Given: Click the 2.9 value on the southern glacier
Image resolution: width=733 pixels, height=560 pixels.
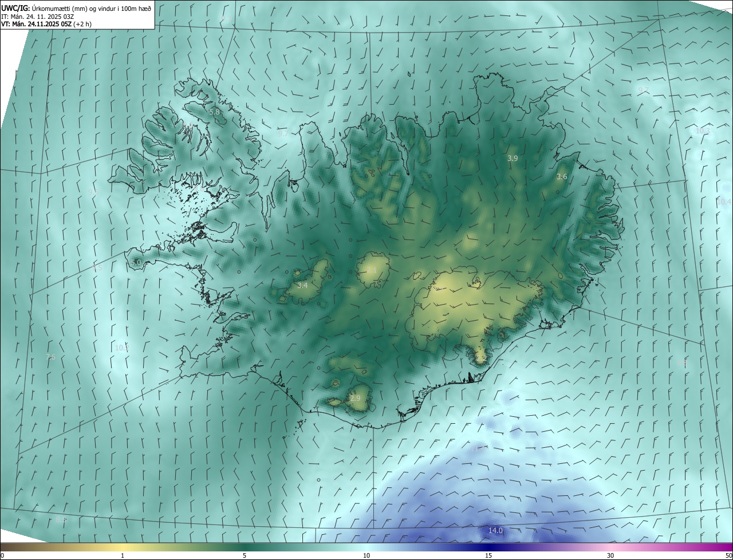Looking at the screenshot, I should [x=355, y=399].
